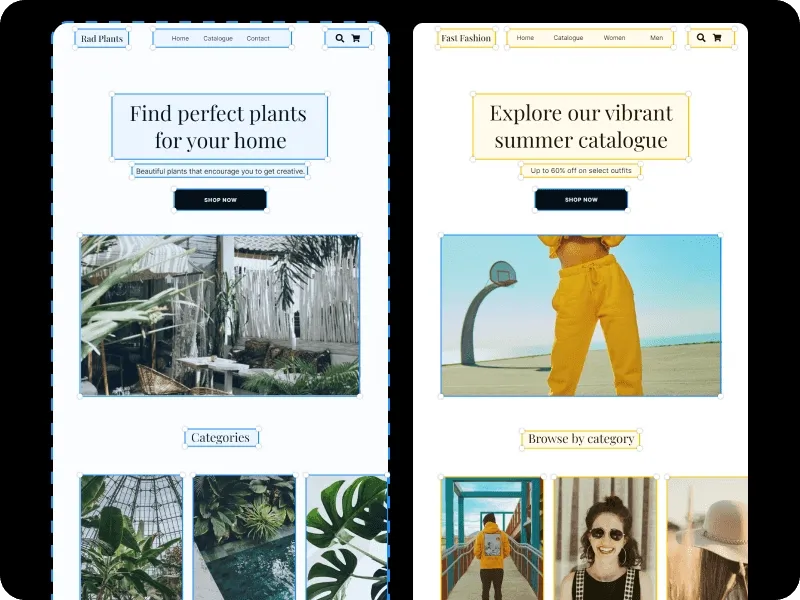The width and height of the screenshot is (800, 600).
Task: Open Home in Fast Fashion navigation
Action: coord(525,38)
